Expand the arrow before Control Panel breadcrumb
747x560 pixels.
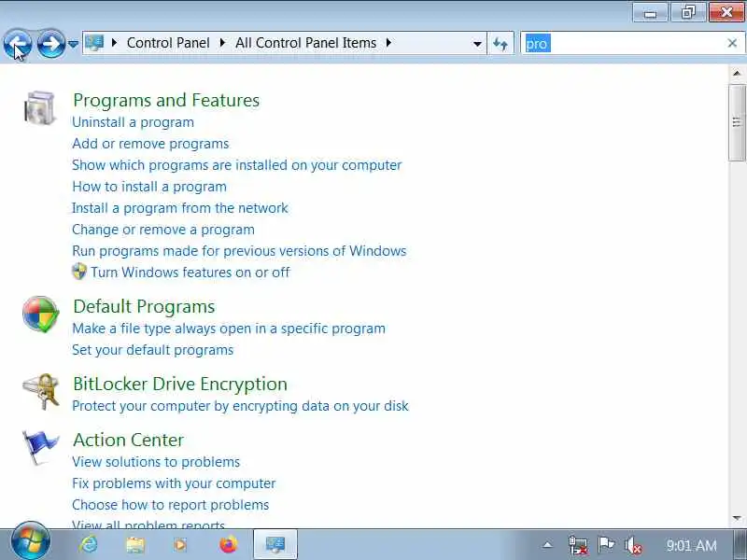114,43
